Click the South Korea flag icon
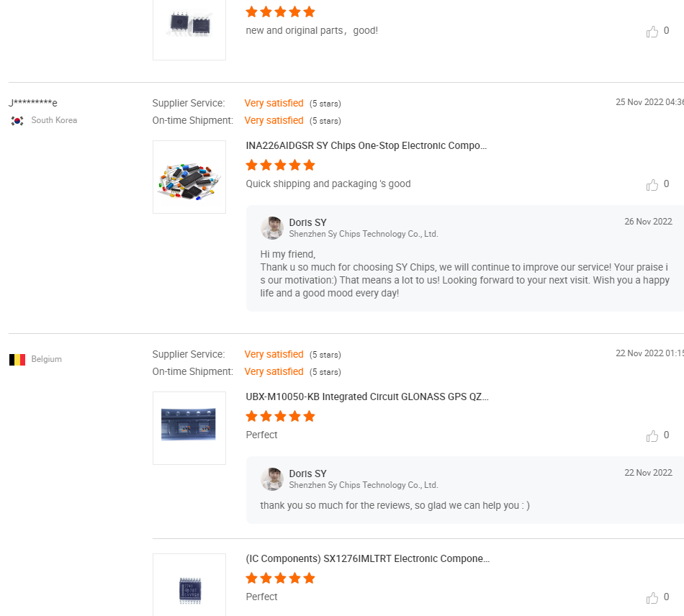 pos(17,121)
